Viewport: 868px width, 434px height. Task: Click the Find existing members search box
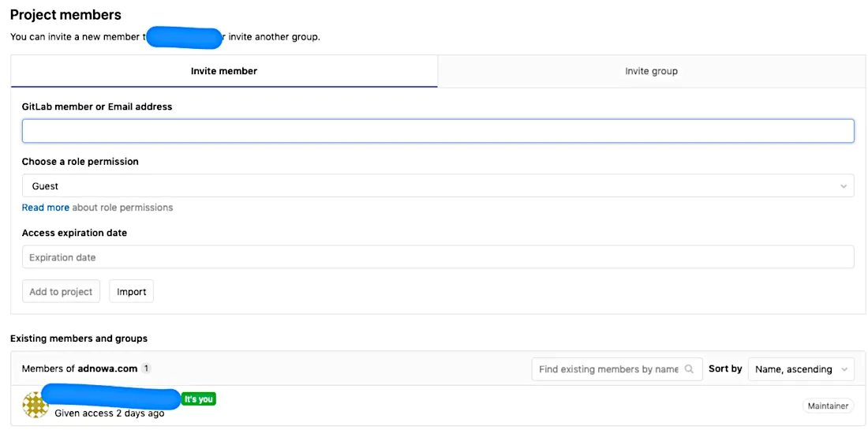coord(608,369)
